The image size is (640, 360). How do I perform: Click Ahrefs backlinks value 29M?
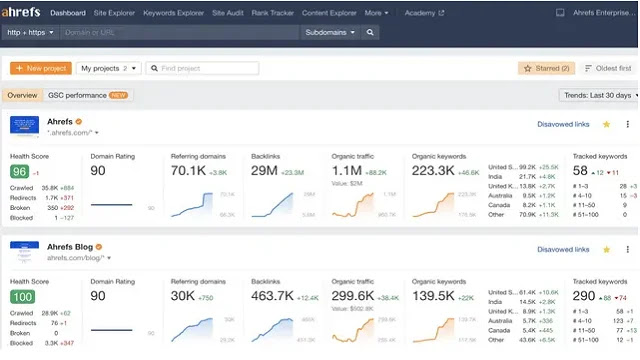(264, 171)
